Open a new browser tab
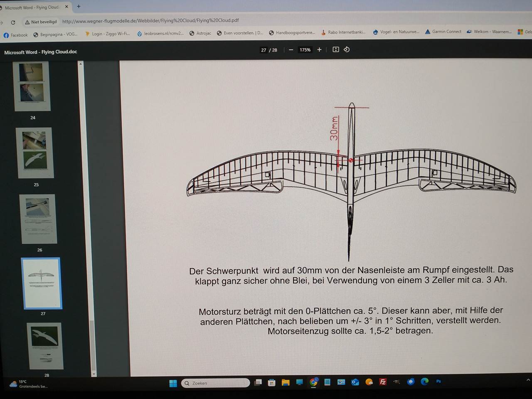 79,6
